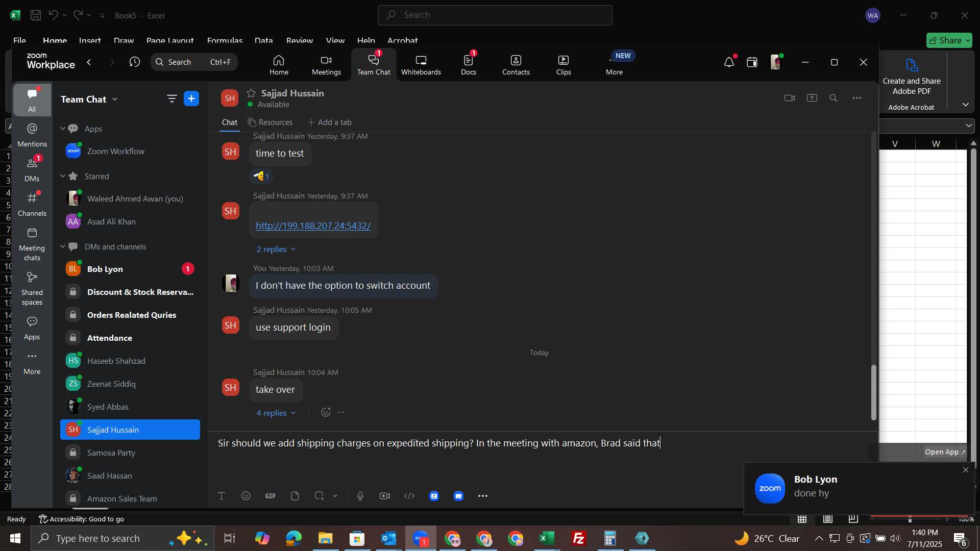Viewport: 980px width, 551px height.
Task: Expand the 4 replies thread
Action: 276,413
